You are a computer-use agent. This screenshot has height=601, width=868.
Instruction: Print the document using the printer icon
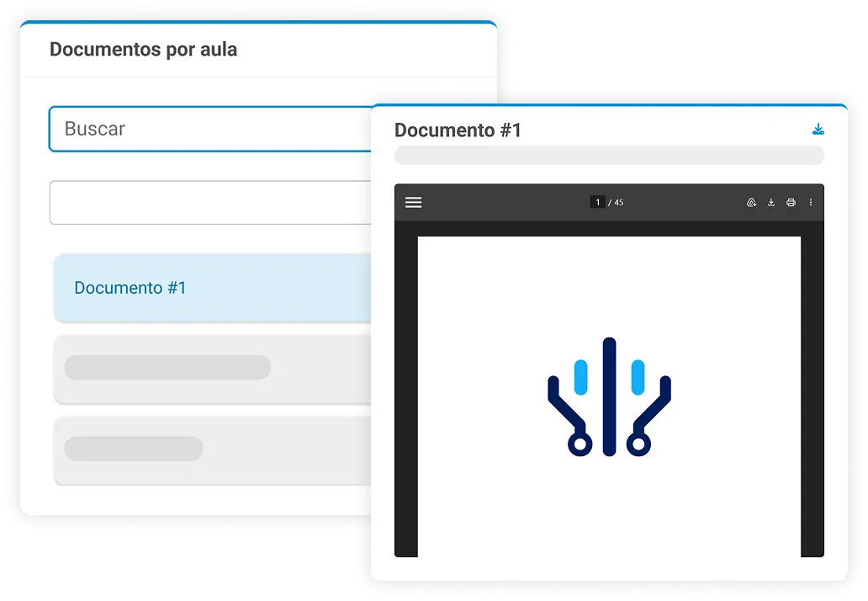791,202
